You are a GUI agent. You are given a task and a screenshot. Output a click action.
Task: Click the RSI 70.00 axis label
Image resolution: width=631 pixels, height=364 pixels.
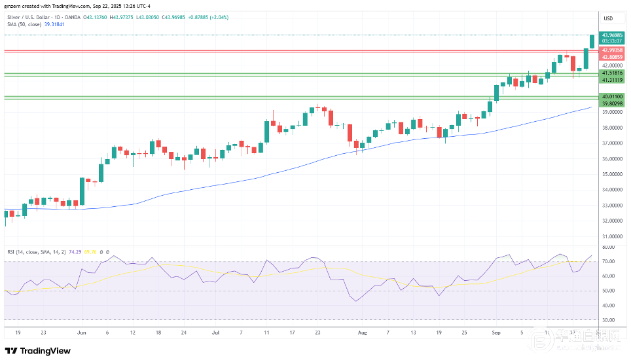point(609,261)
